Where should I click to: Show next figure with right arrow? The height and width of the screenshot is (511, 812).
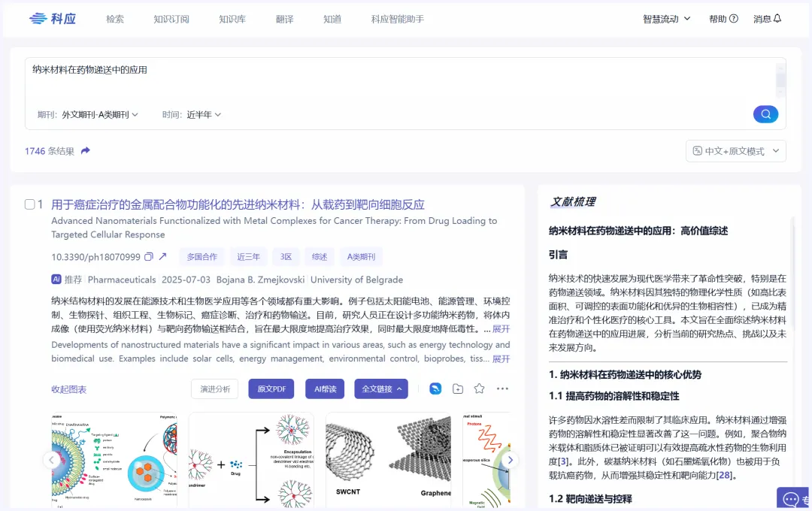[510, 460]
